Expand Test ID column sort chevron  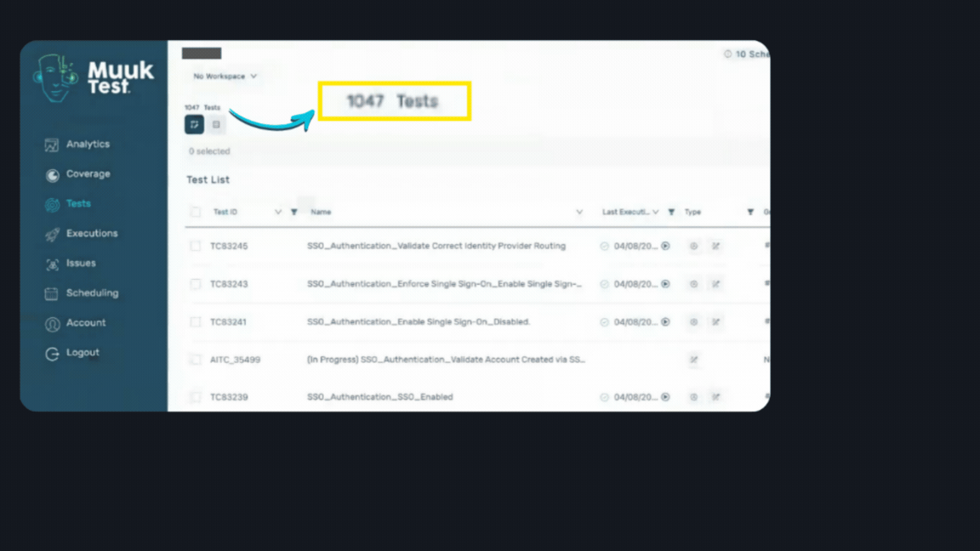click(x=278, y=213)
